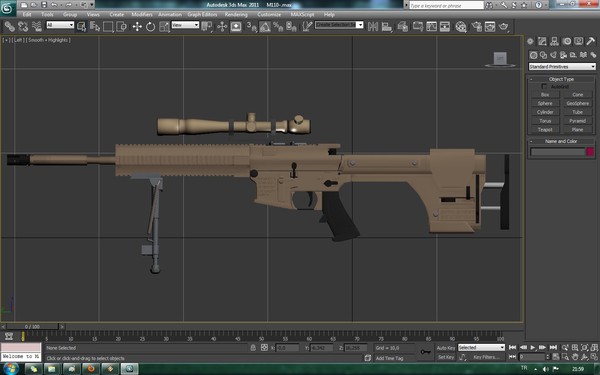Click the Sphere object button
This screenshot has width=600, height=375.
pos(545,103)
